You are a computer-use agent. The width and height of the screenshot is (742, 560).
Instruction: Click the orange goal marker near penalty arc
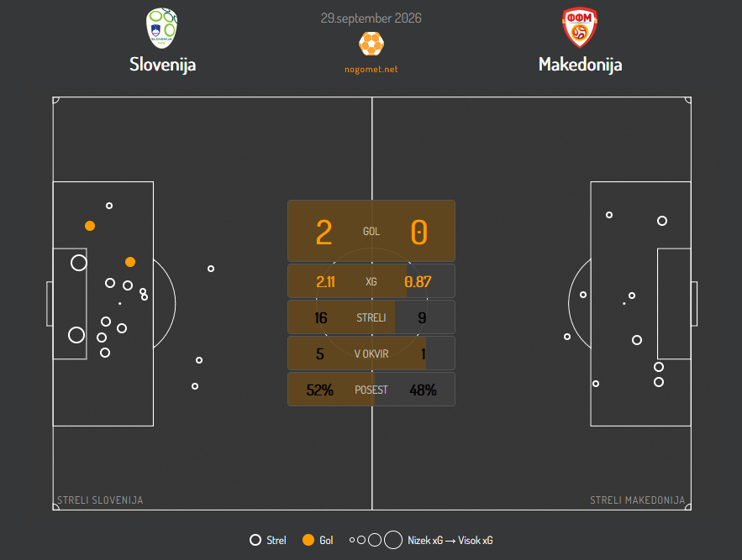130,262
